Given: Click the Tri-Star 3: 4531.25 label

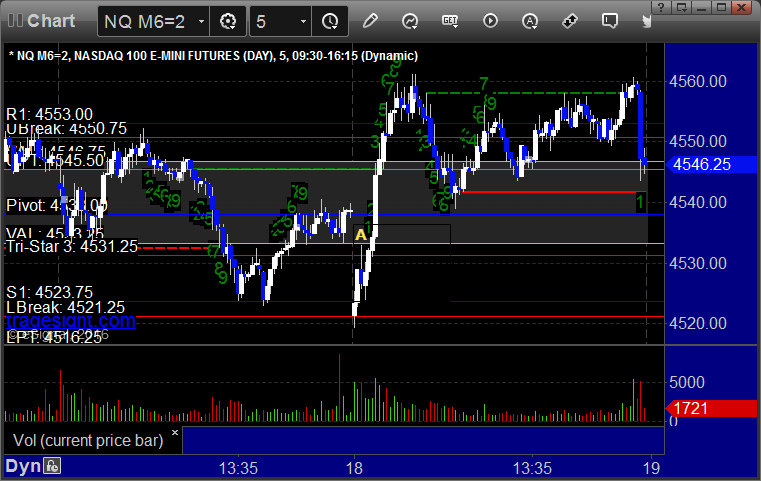Looking at the screenshot, I should tap(72, 246).
